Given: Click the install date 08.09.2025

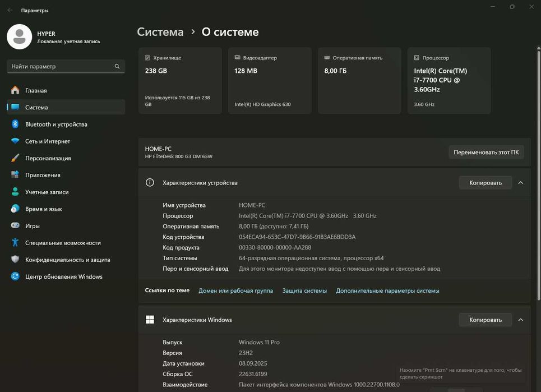Looking at the screenshot, I should [253, 363].
